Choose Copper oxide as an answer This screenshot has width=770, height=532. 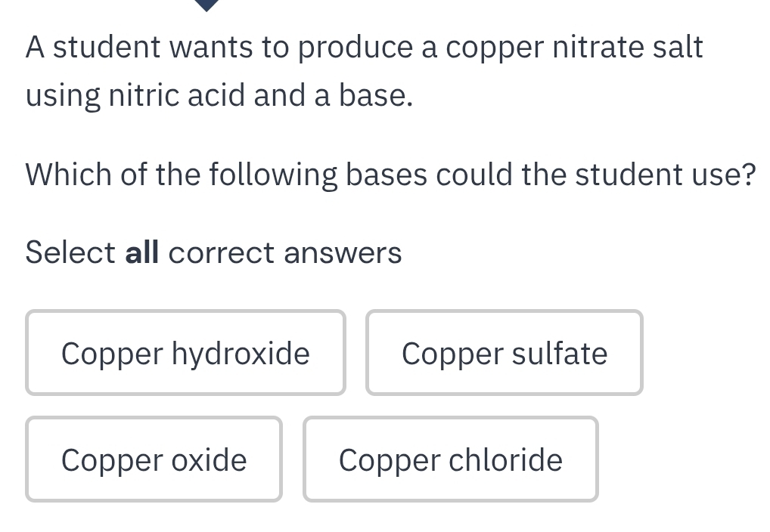click(154, 459)
